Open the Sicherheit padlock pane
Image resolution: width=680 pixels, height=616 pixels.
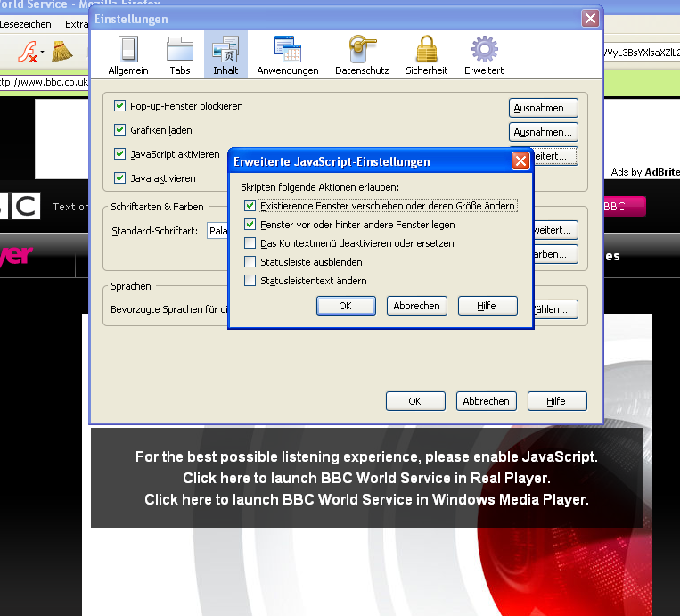(x=426, y=55)
